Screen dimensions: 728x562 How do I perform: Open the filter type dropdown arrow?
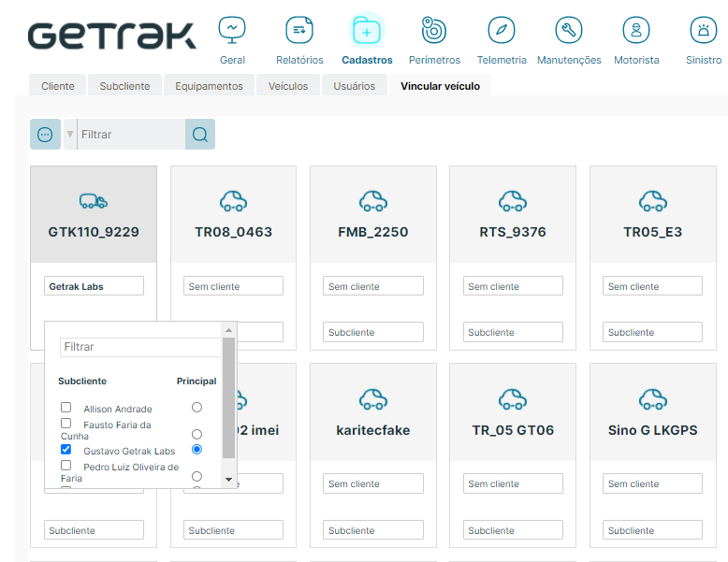tap(70, 134)
